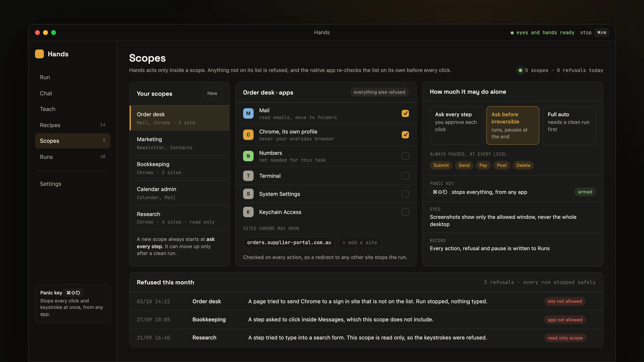The width and height of the screenshot is (644, 362).
Task: Click the Delete pause tag
Action: pos(523,165)
